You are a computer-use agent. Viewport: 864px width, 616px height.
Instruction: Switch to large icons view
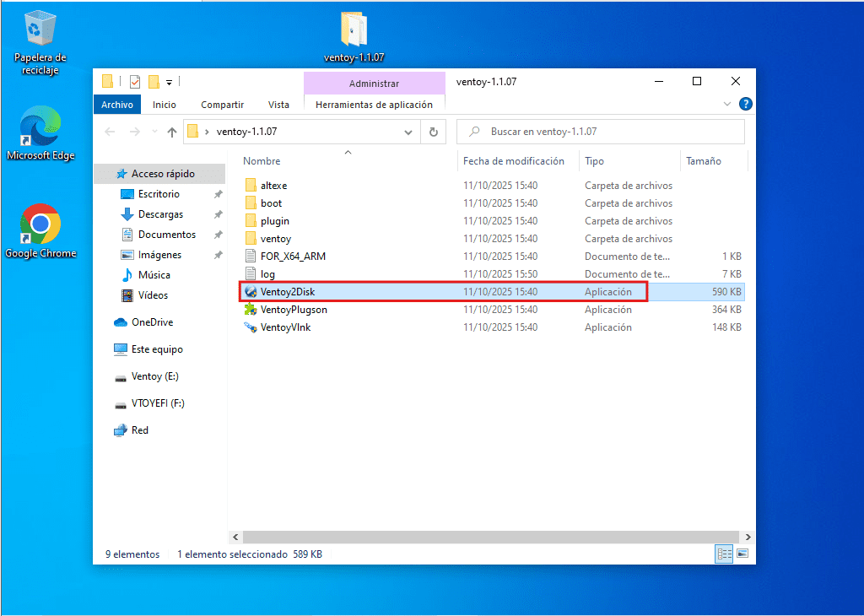pos(742,554)
